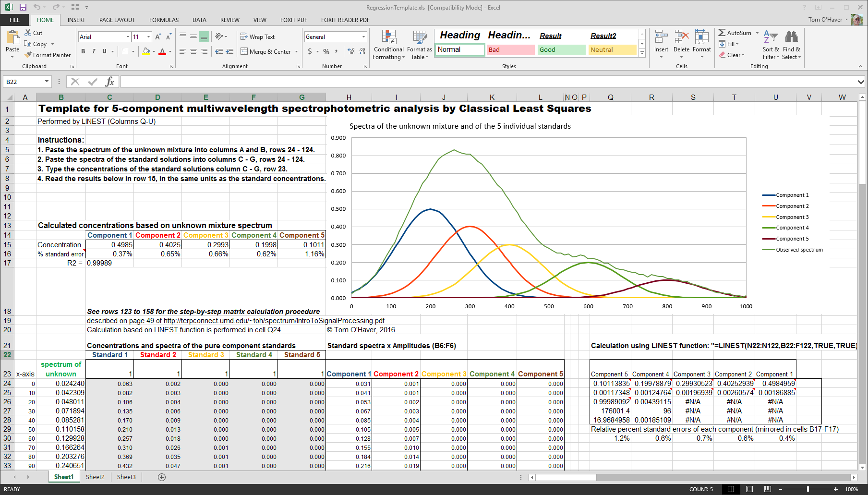Viewport: 868px width, 495px height.
Task: Toggle Bold formatting
Action: [x=83, y=51]
